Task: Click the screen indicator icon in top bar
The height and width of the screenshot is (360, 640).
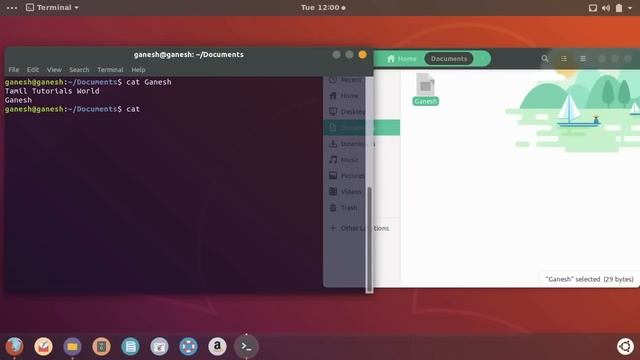Action: 593,8
